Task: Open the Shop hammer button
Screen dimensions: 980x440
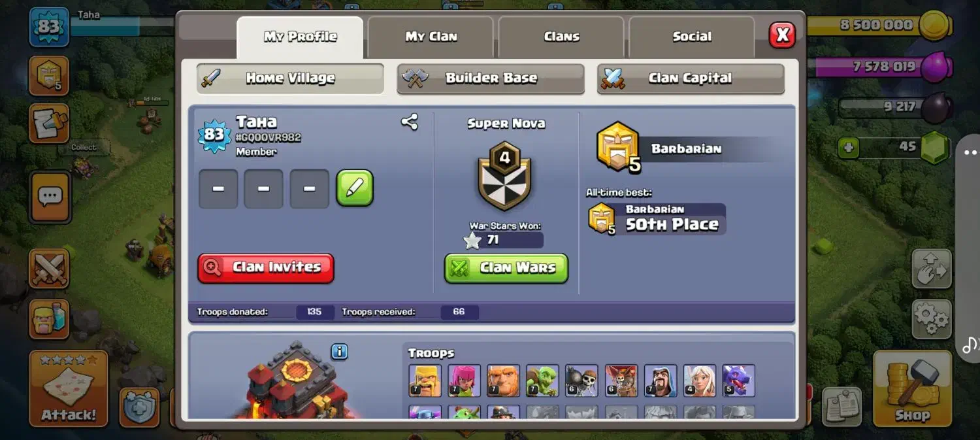Action: click(x=912, y=388)
